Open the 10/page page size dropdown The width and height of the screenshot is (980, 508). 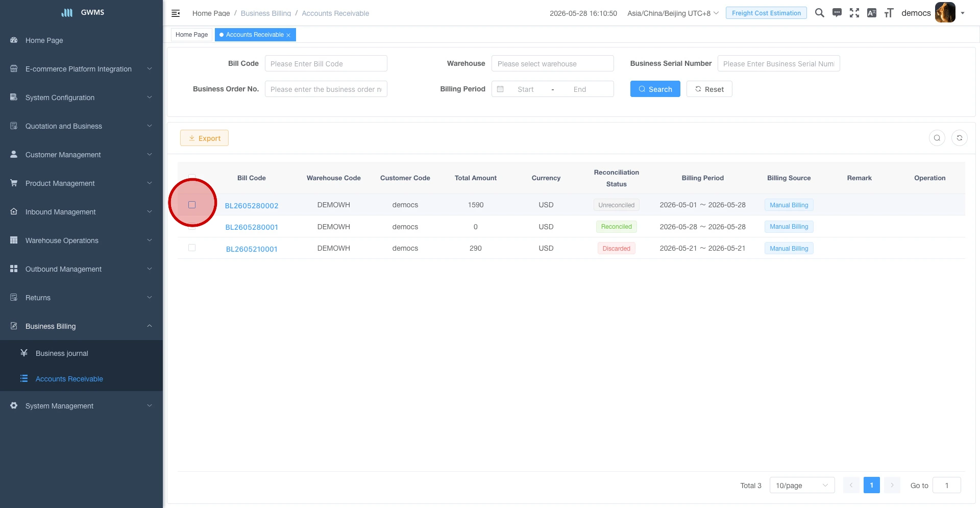click(x=802, y=485)
